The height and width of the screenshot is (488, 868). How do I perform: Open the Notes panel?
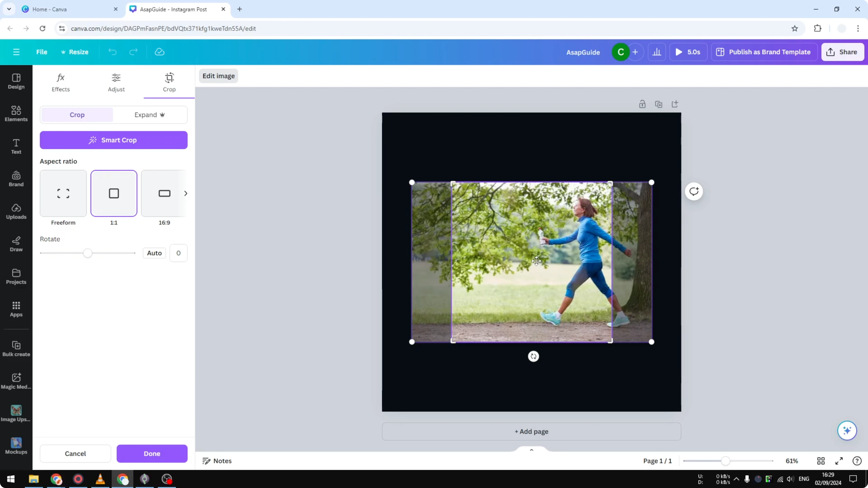[x=217, y=461]
